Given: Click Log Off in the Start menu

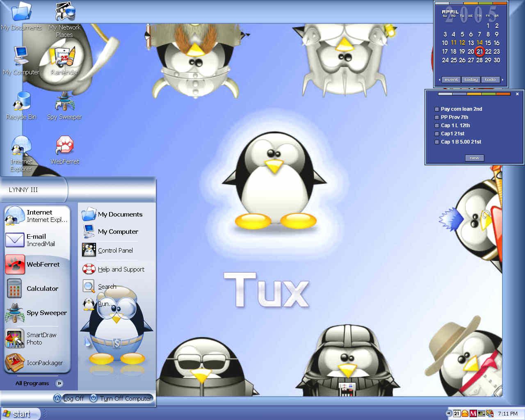Looking at the screenshot, I should coord(69,398).
